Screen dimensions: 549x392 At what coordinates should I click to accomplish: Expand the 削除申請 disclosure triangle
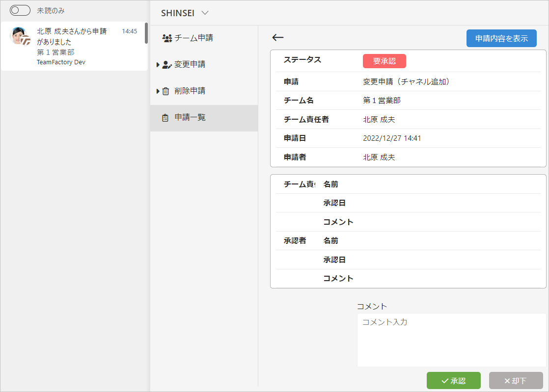[x=158, y=91]
